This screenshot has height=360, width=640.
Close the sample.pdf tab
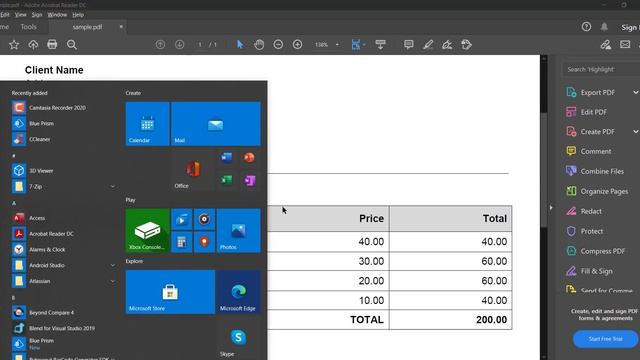coord(121,27)
